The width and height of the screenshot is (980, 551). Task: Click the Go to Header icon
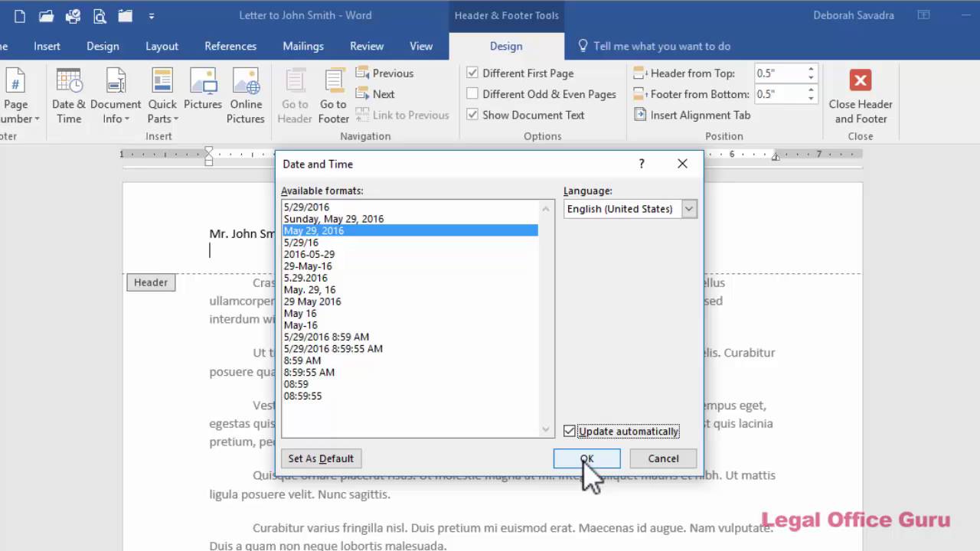pos(295,96)
